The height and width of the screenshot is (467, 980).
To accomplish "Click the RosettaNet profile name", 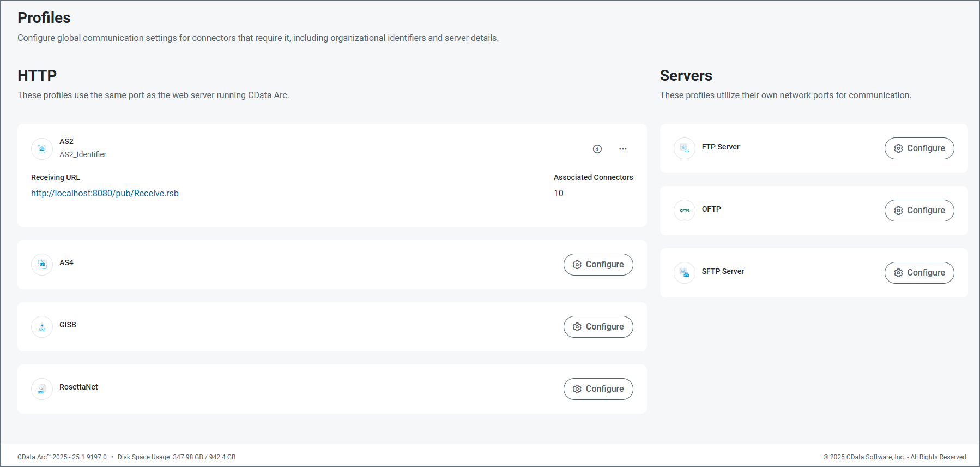I will coord(78,387).
